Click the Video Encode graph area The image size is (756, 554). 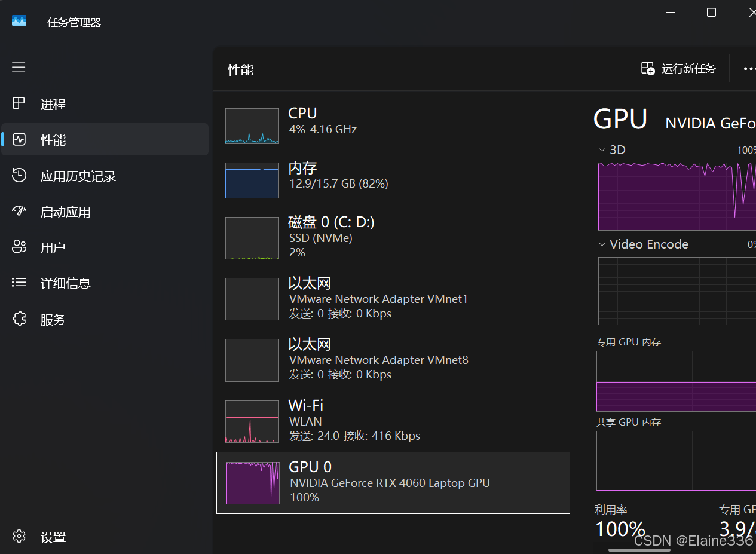677,291
